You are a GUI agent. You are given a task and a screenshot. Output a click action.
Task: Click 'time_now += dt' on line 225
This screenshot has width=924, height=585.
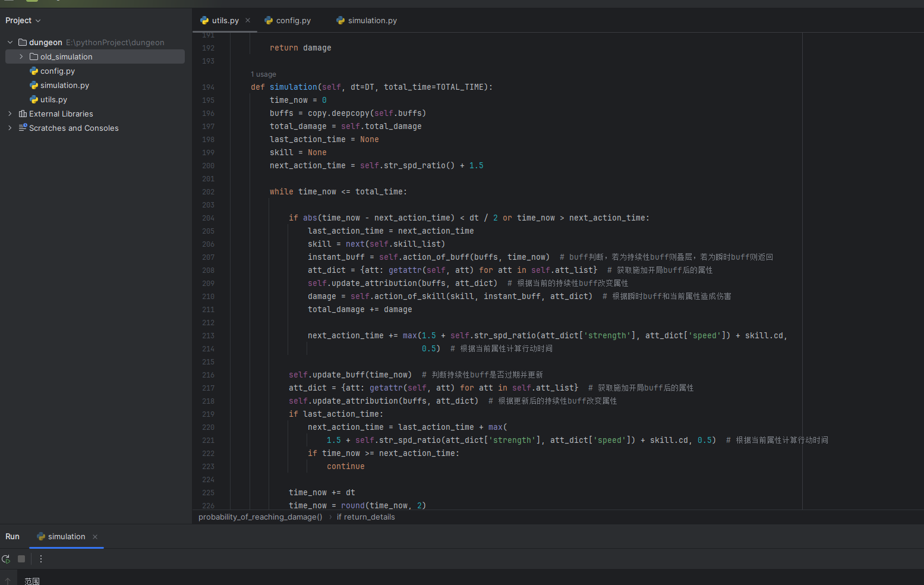(x=322, y=492)
